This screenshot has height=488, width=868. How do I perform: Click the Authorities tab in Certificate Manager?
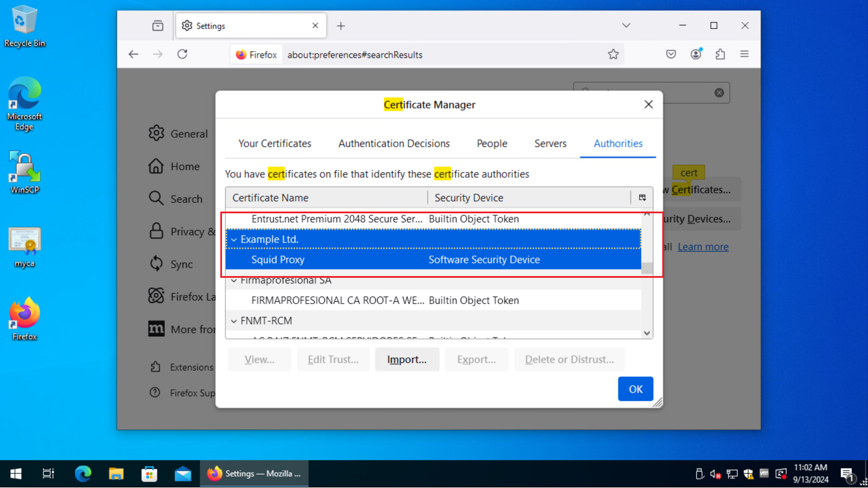coord(618,143)
